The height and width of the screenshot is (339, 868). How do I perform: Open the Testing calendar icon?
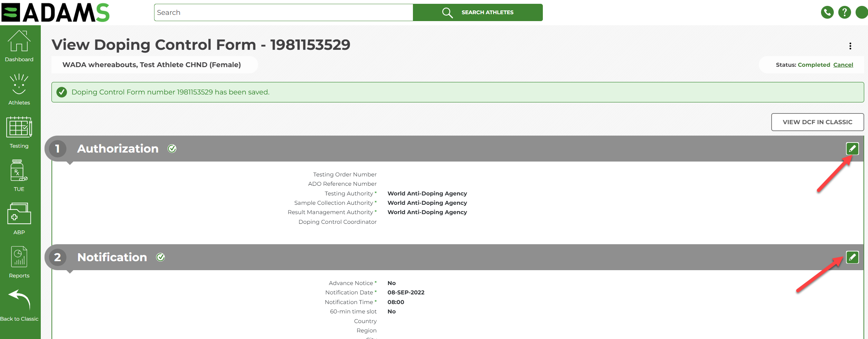coord(19,127)
